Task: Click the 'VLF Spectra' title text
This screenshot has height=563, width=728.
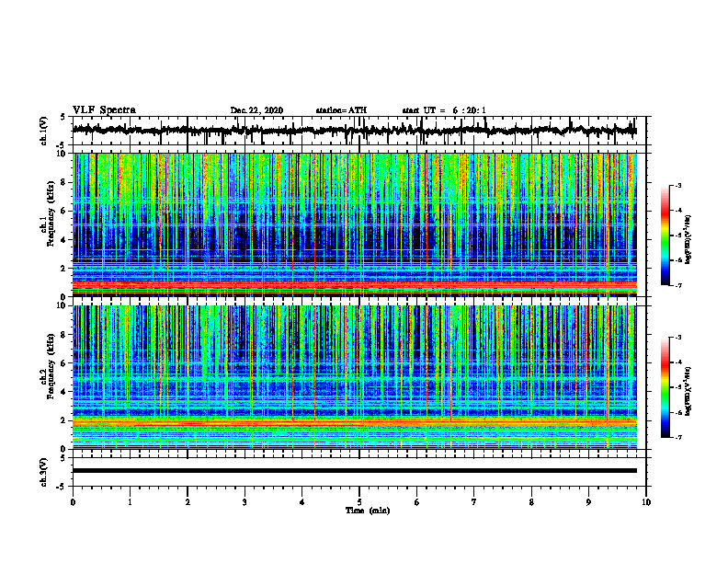Action: 104,110
